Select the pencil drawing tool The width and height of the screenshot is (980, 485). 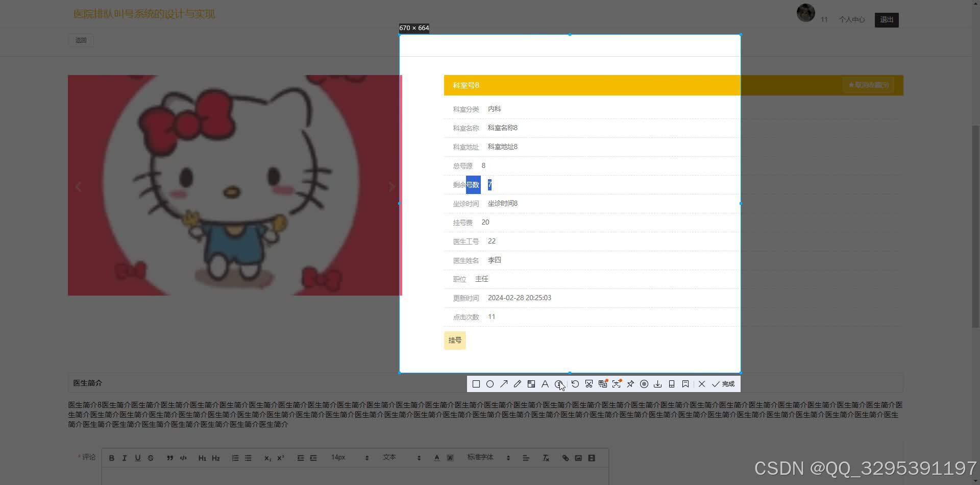point(518,384)
